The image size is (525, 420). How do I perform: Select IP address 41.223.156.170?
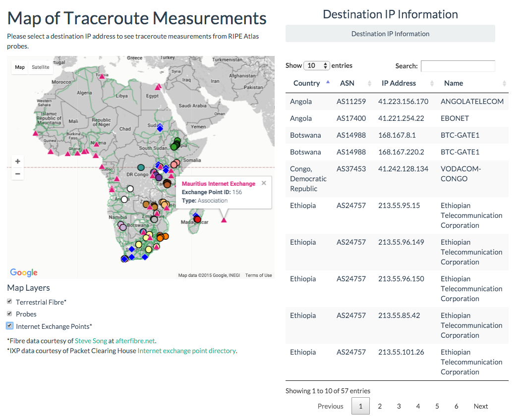[403, 102]
